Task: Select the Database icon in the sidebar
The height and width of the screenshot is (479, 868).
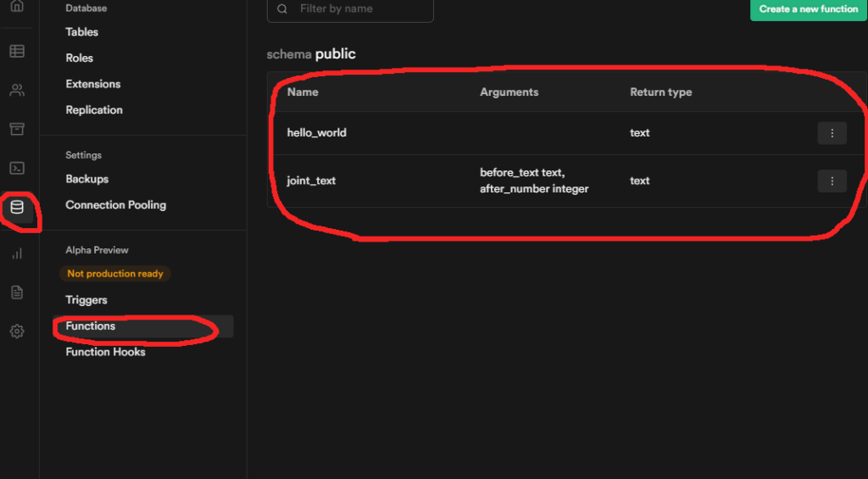Action: click(17, 208)
